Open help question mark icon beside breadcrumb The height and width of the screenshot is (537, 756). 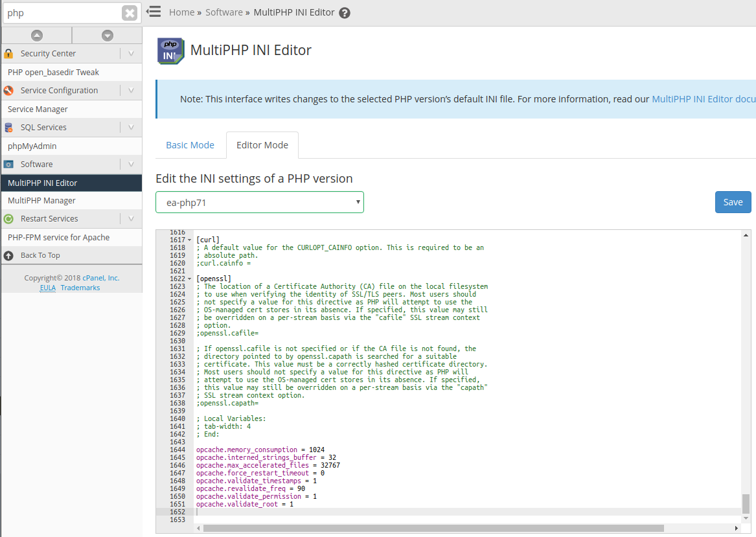(x=344, y=13)
